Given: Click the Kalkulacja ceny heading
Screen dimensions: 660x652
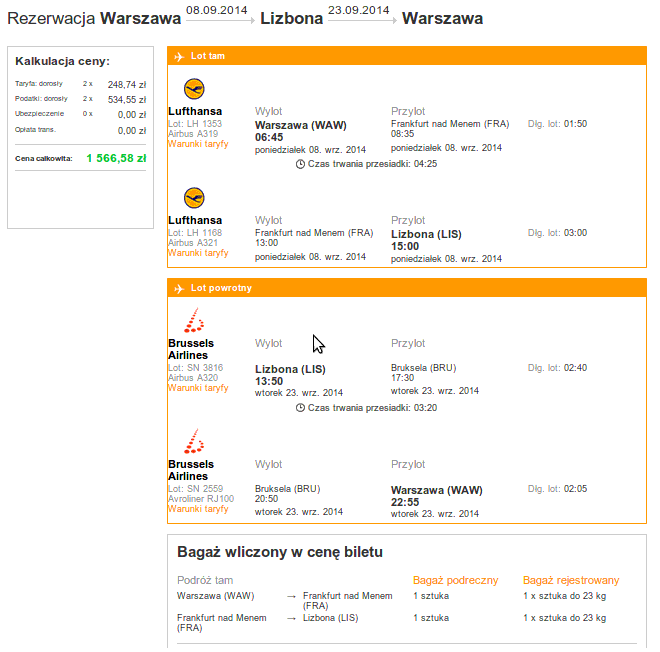Looking at the screenshot, I should (62, 61).
